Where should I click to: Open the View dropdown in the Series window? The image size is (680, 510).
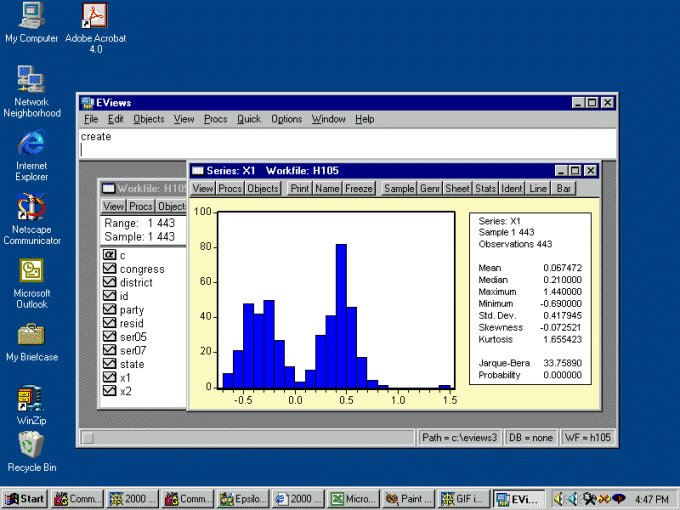pos(203,188)
